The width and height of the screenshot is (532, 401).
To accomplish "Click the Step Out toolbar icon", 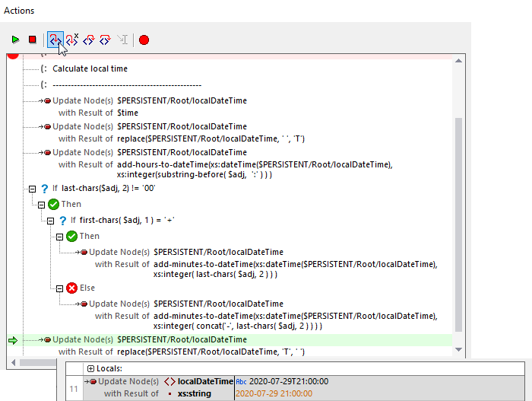I will 89,40.
